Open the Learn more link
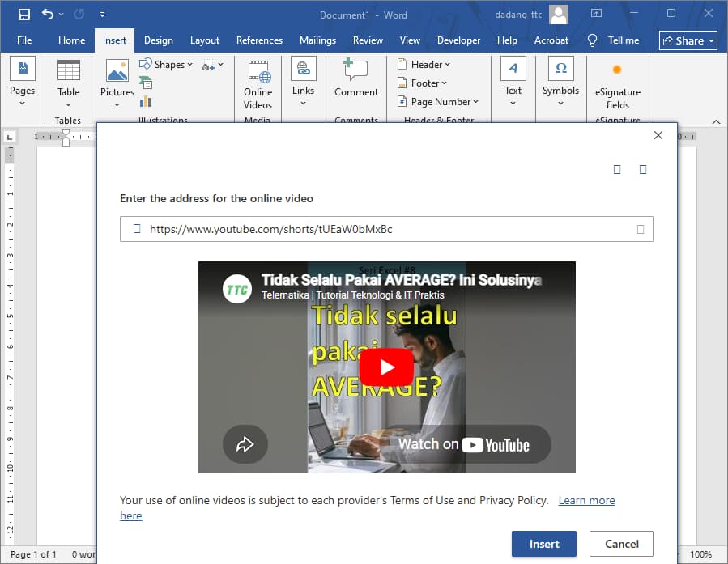 click(586, 500)
